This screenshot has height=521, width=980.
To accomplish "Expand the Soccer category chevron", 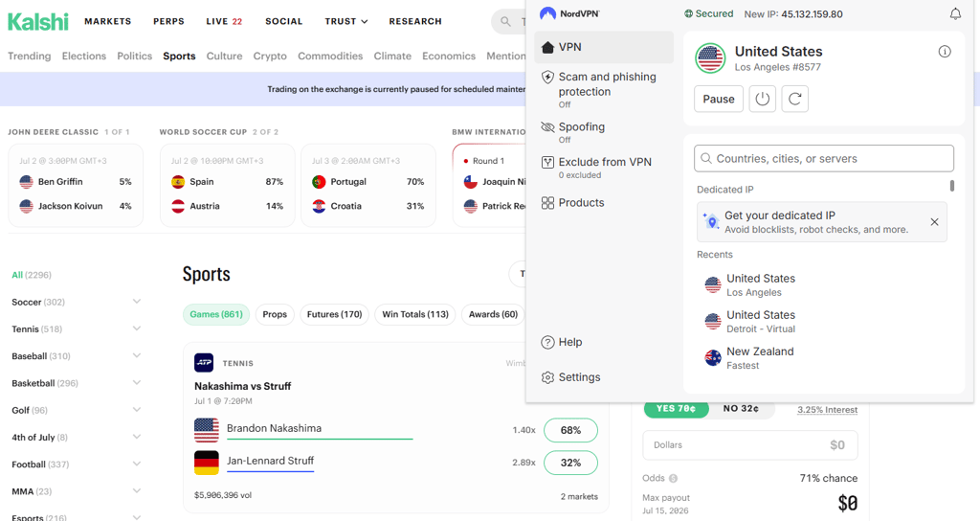I will 136,302.
